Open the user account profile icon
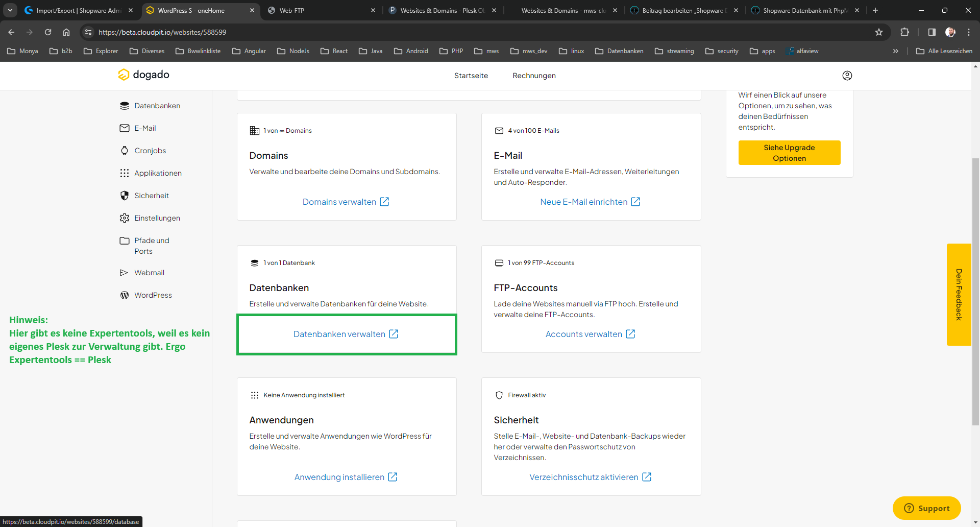Screen dimensions: 980x527 (x=847, y=76)
